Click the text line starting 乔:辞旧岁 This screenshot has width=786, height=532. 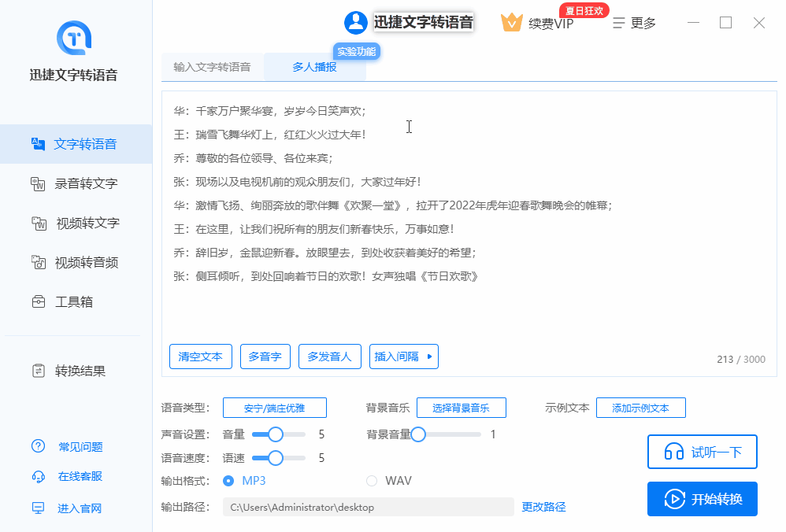[x=324, y=253]
